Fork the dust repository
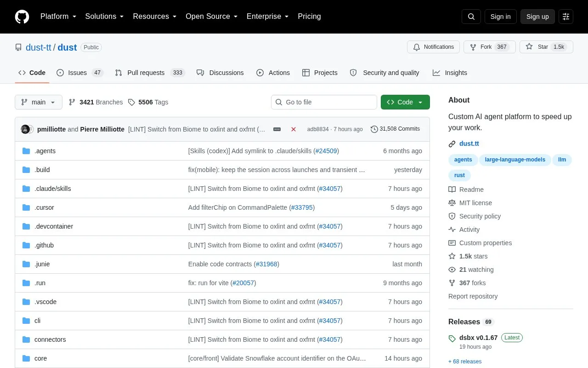 pyautogui.click(x=490, y=47)
